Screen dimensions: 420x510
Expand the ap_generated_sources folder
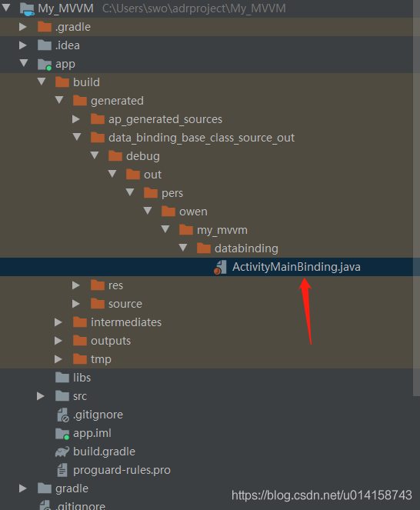click(76, 119)
